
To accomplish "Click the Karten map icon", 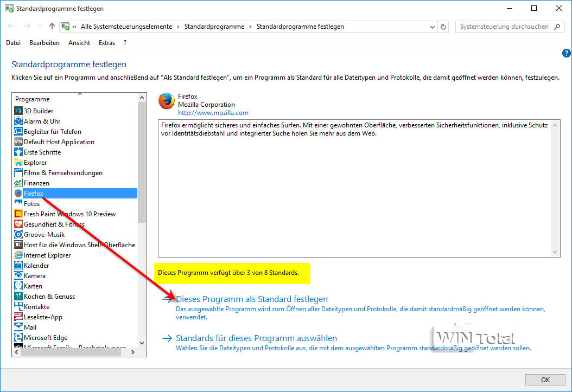I will tap(18, 286).
